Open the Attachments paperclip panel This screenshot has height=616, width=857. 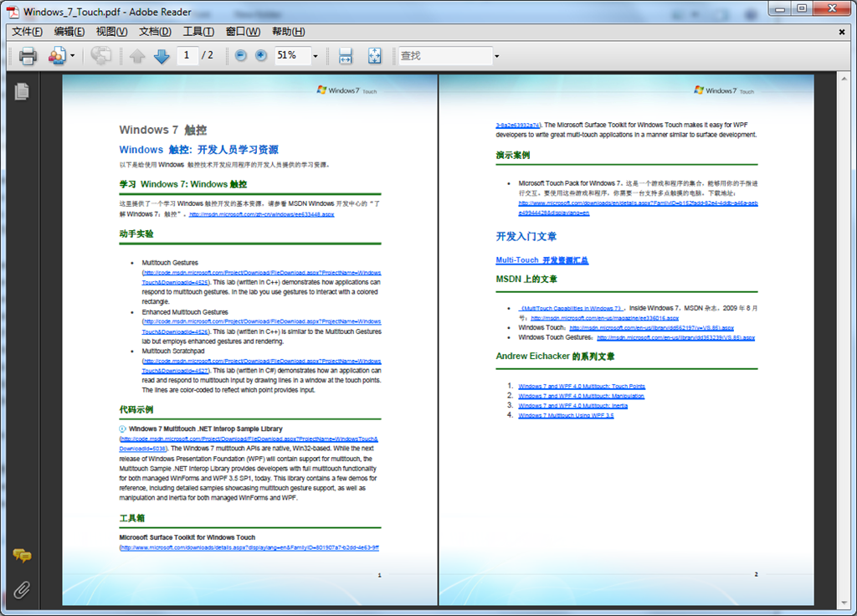click(x=22, y=589)
